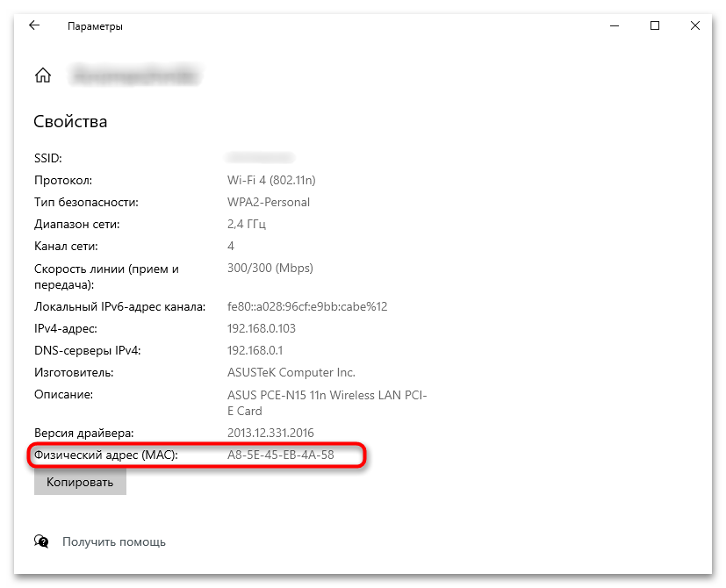Viewport: 726px width, 588px height.
Task: Open the Получить помощь link
Action: click(x=113, y=542)
